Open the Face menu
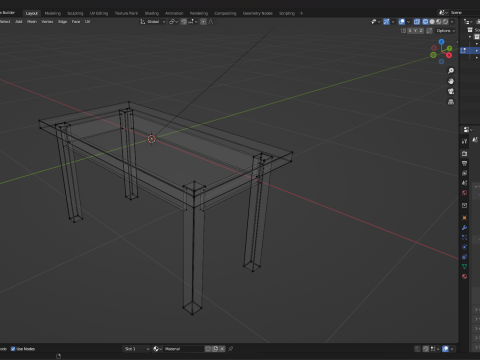The image size is (480, 360). pos(76,22)
